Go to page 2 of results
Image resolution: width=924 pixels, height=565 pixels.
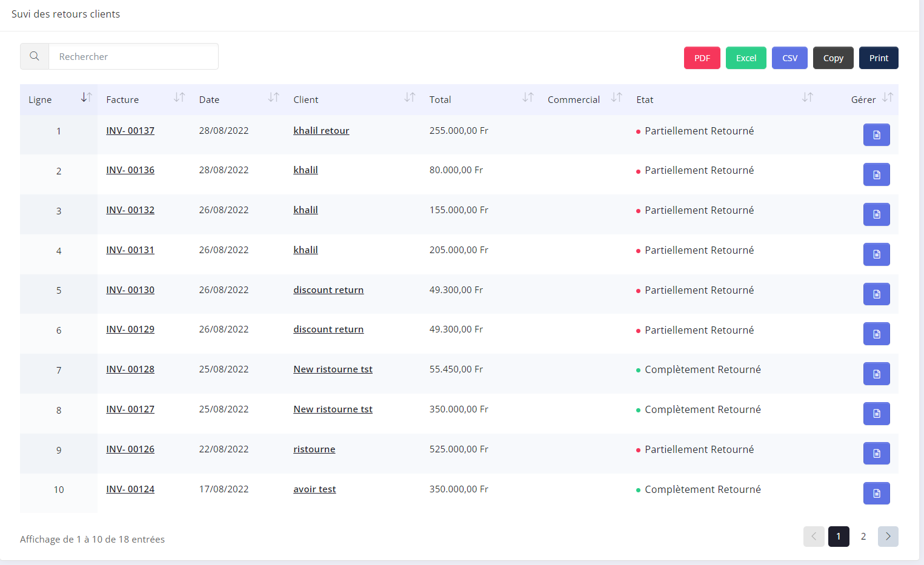(x=863, y=537)
